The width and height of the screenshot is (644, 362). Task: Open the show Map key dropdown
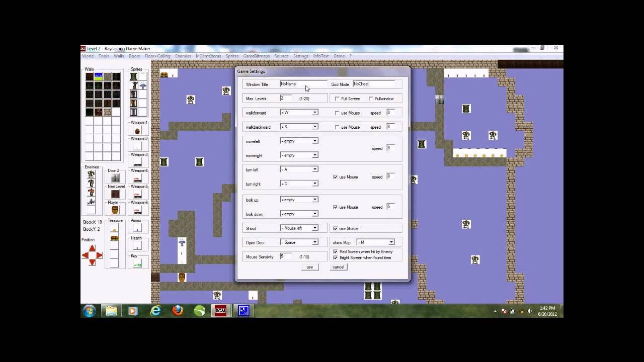point(391,242)
